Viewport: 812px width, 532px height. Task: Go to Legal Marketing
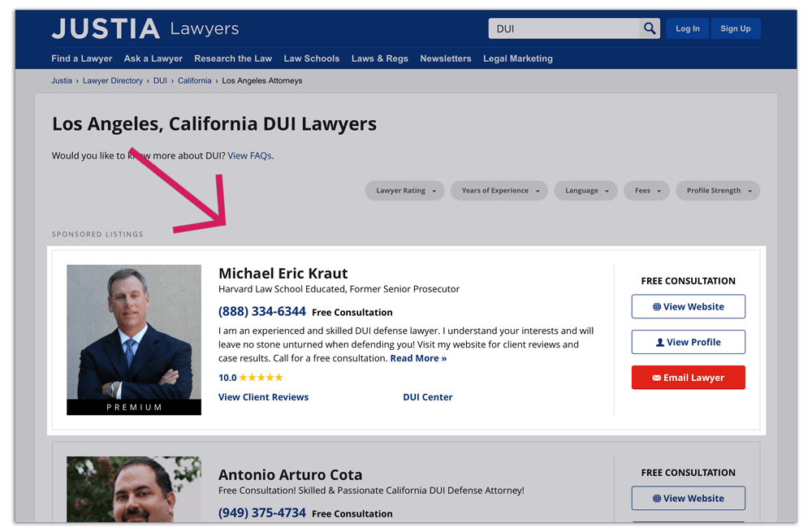point(518,58)
